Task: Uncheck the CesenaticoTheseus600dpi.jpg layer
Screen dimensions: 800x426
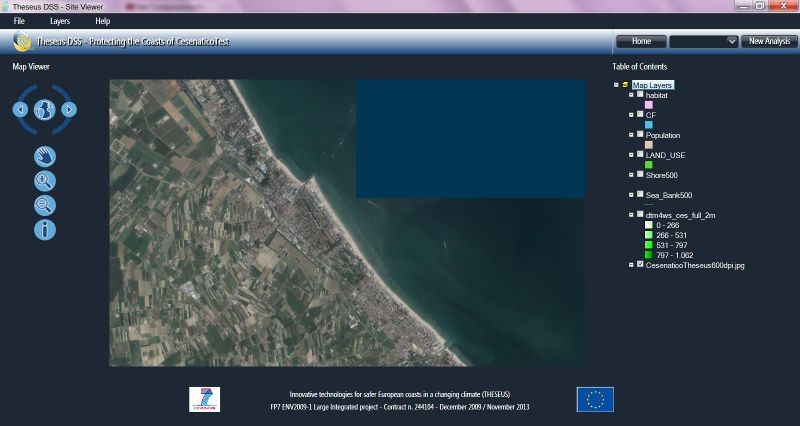Action: 640,265
